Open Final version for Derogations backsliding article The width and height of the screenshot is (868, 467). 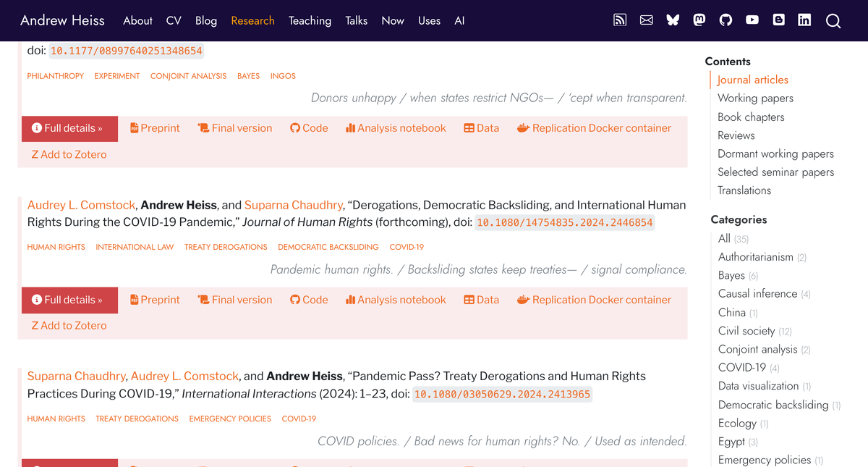pos(235,300)
